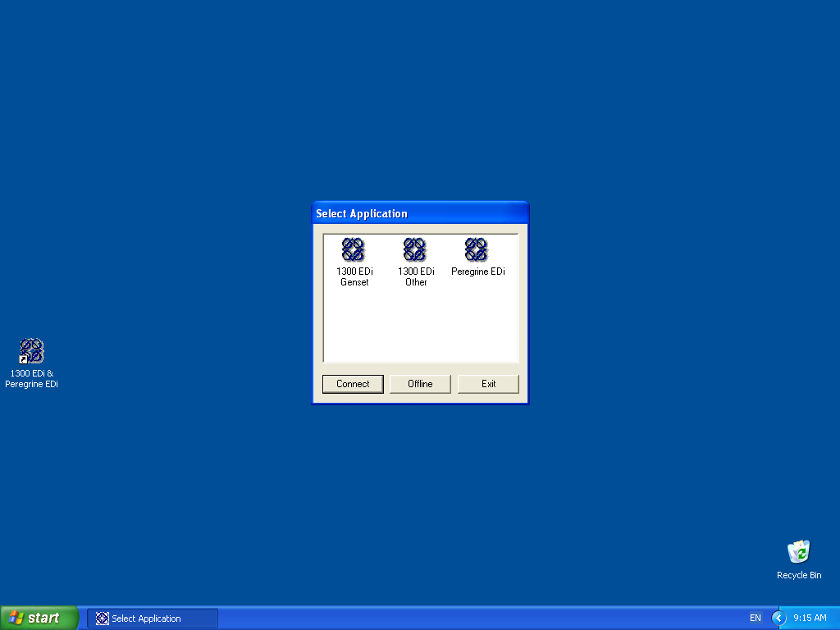Expand hidden system tray icons arrow
The image size is (840, 630).
click(x=778, y=619)
